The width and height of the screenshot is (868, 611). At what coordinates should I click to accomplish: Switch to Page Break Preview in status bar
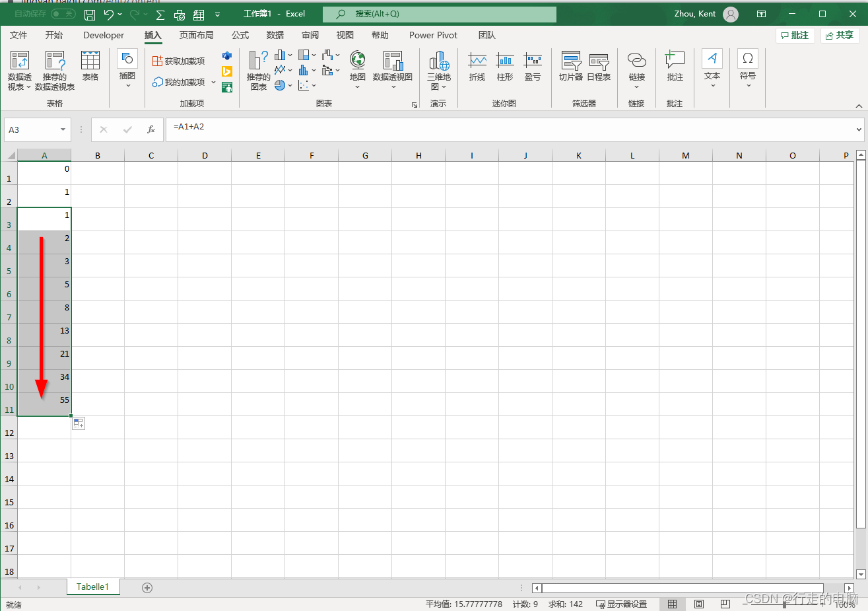725,604
